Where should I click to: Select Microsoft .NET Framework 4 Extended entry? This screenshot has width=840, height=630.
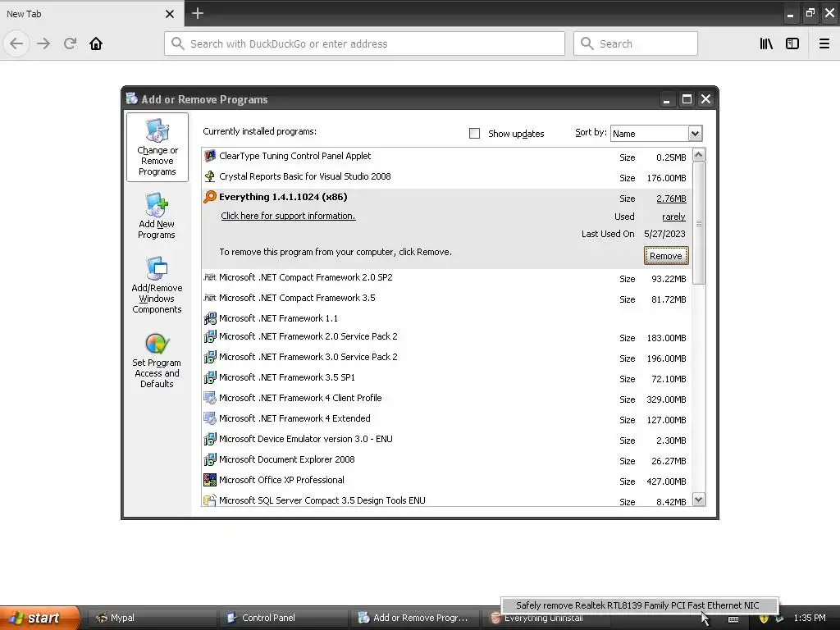447,419
